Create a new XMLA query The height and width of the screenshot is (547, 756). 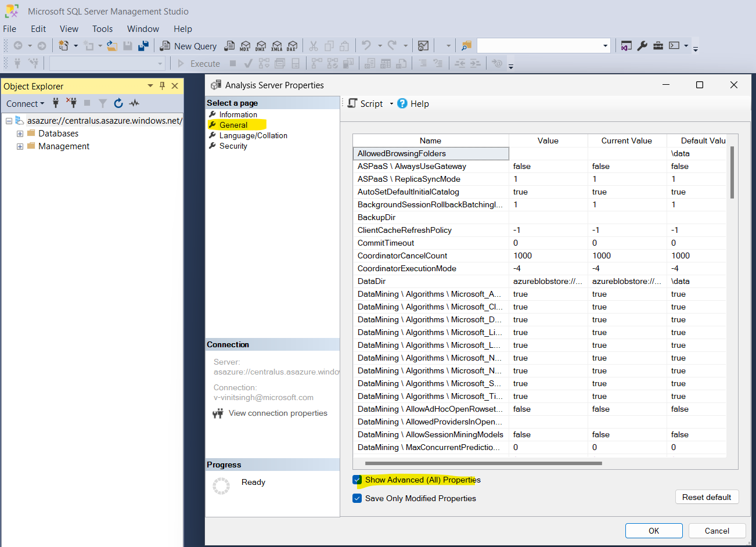pos(276,46)
